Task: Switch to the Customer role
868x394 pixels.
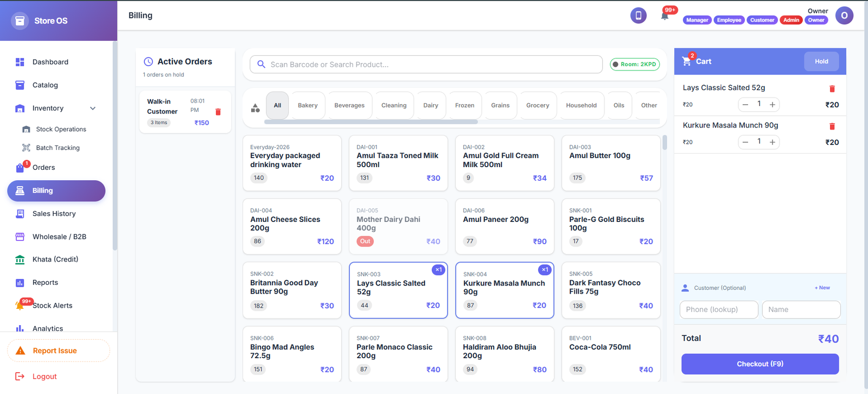Action: coord(762,20)
